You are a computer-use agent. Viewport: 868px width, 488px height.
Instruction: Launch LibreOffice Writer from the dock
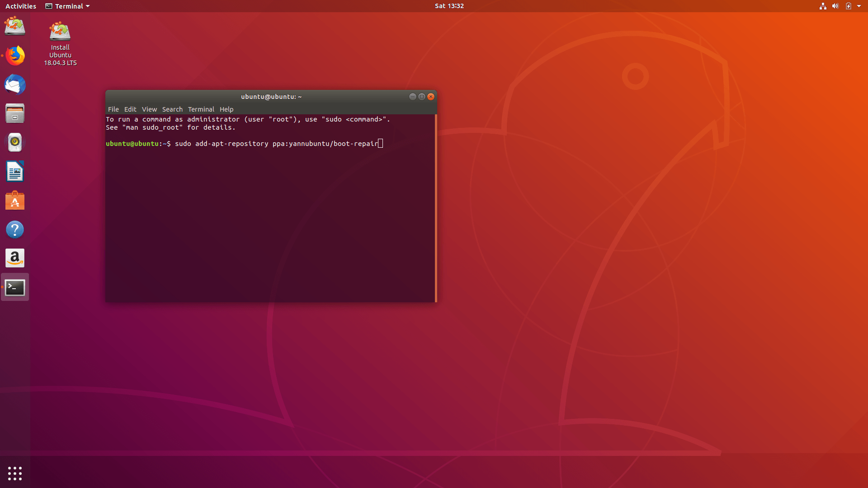click(x=15, y=172)
